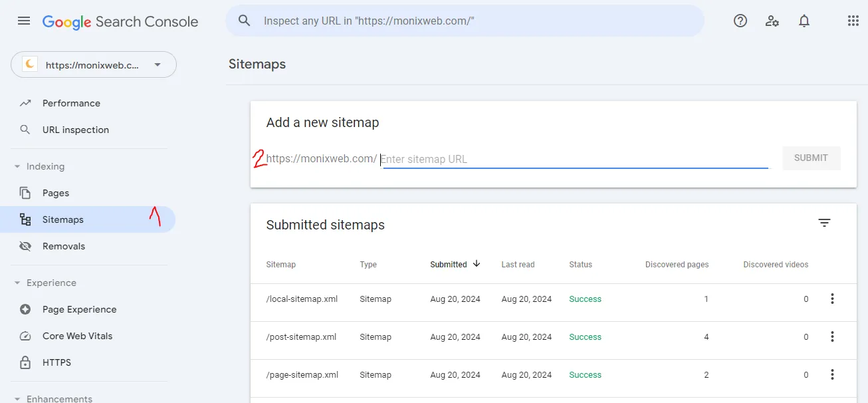Click Success status of page-sitemap.xml
The height and width of the screenshot is (403, 868).
(585, 375)
